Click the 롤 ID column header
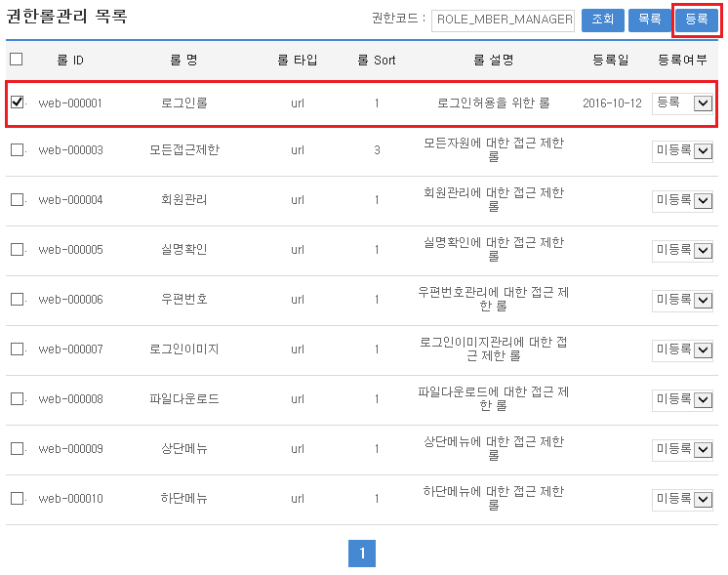 70,61
